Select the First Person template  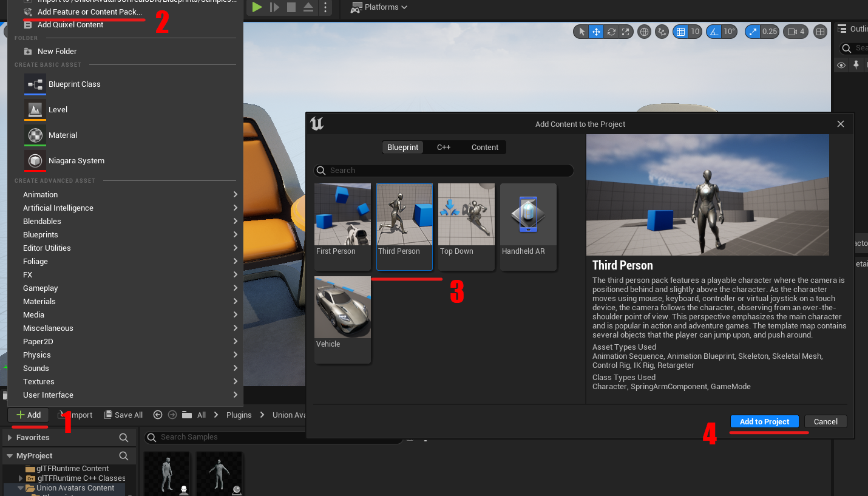point(342,227)
